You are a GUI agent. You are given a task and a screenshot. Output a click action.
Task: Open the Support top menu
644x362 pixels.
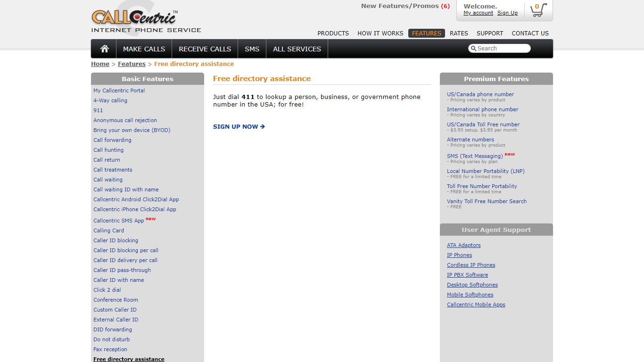tap(489, 33)
